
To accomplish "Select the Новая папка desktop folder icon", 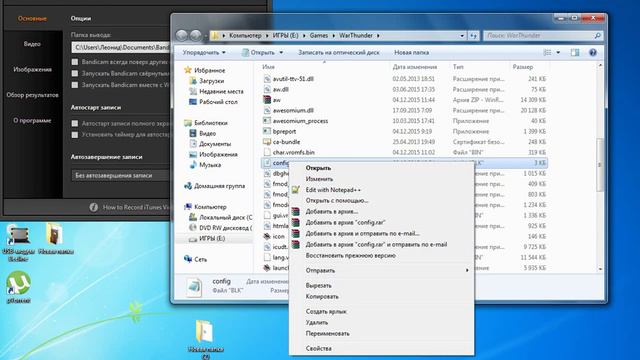I will [55, 239].
